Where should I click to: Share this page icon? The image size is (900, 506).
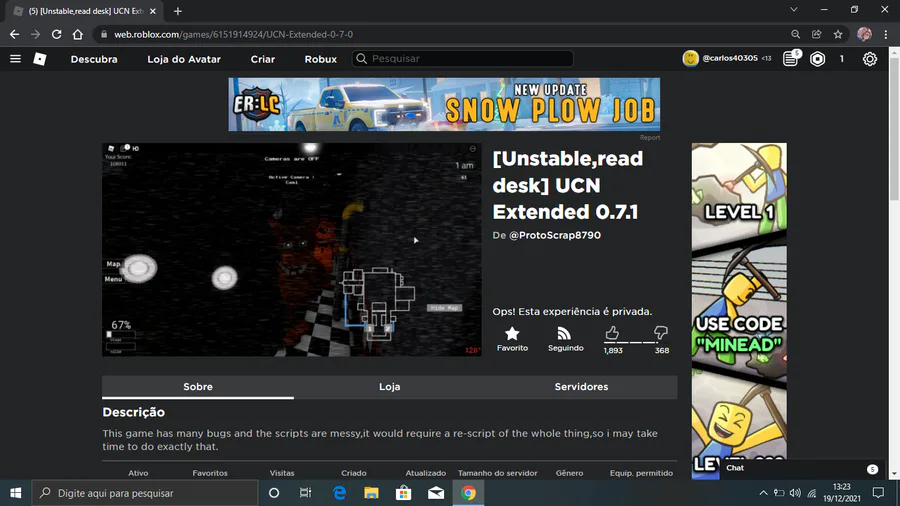pos(817,34)
